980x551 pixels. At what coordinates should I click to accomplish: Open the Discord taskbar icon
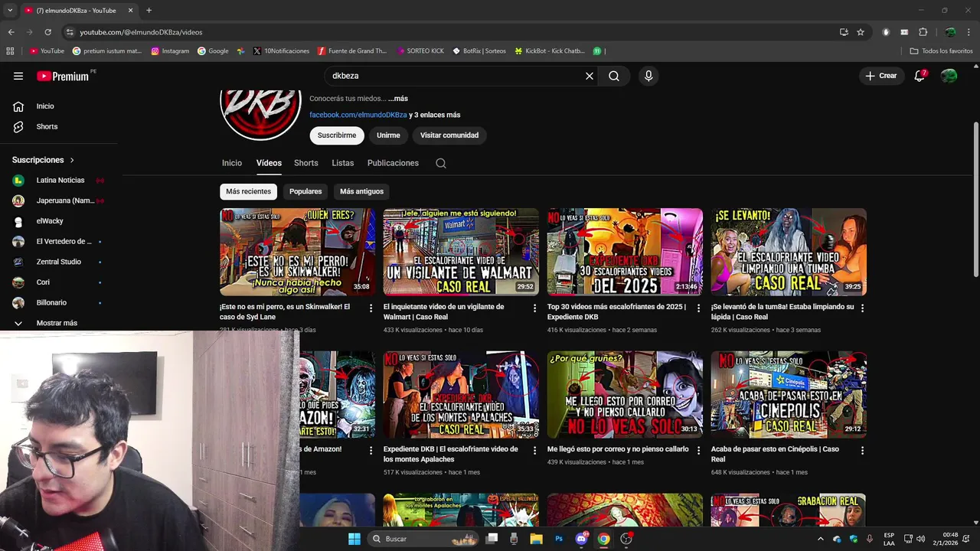[x=581, y=539]
